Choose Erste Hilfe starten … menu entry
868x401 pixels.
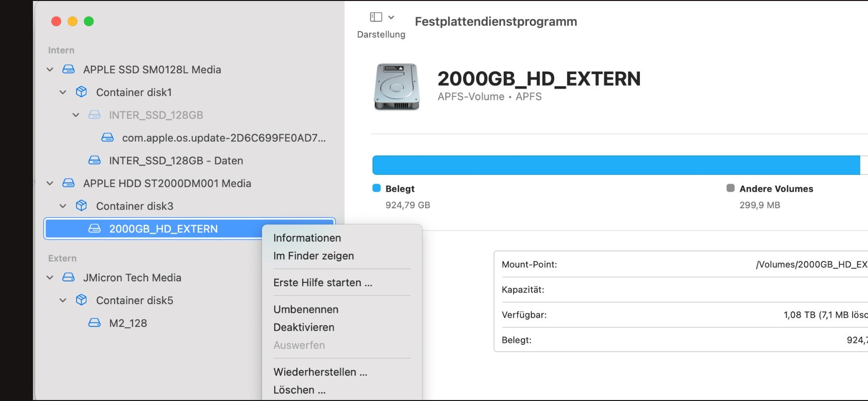pyautogui.click(x=323, y=282)
